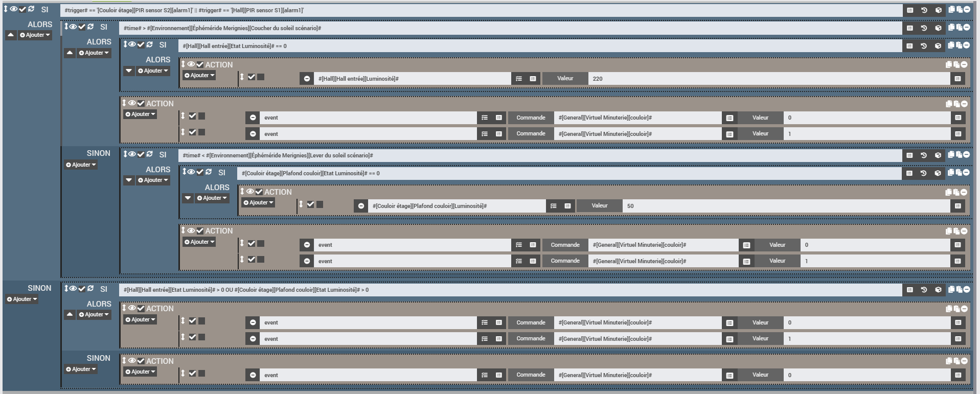Click the value field containing 220
Image resolution: width=980 pixels, height=394 pixels.
(769, 79)
